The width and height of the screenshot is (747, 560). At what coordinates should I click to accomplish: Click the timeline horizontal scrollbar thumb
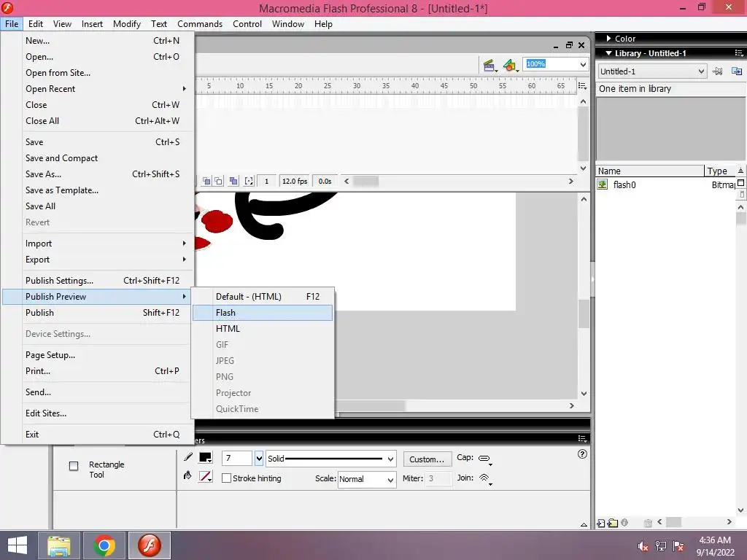(x=366, y=182)
